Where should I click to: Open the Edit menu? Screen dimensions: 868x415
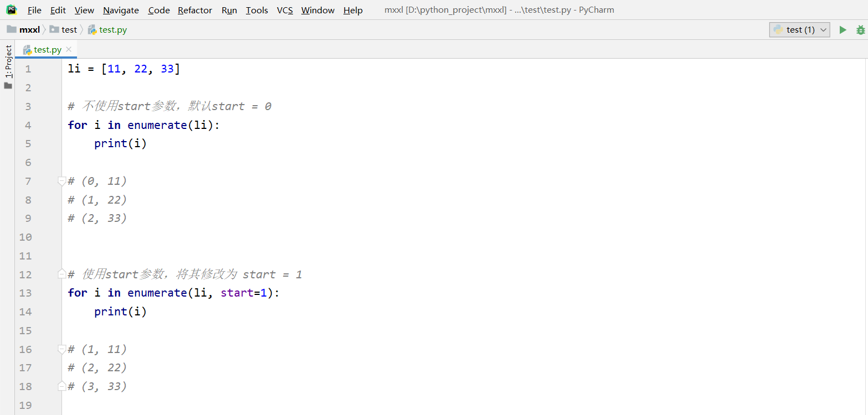58,10
